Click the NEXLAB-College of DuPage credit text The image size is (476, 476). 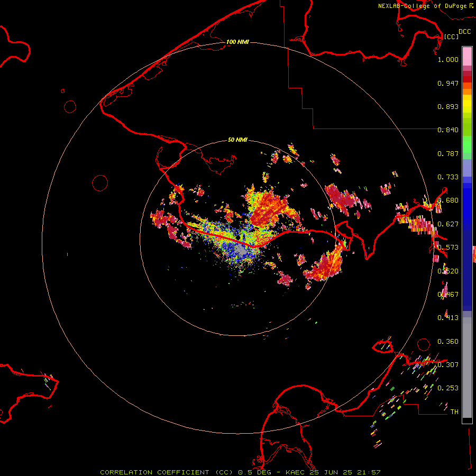[x=422, y=6]
